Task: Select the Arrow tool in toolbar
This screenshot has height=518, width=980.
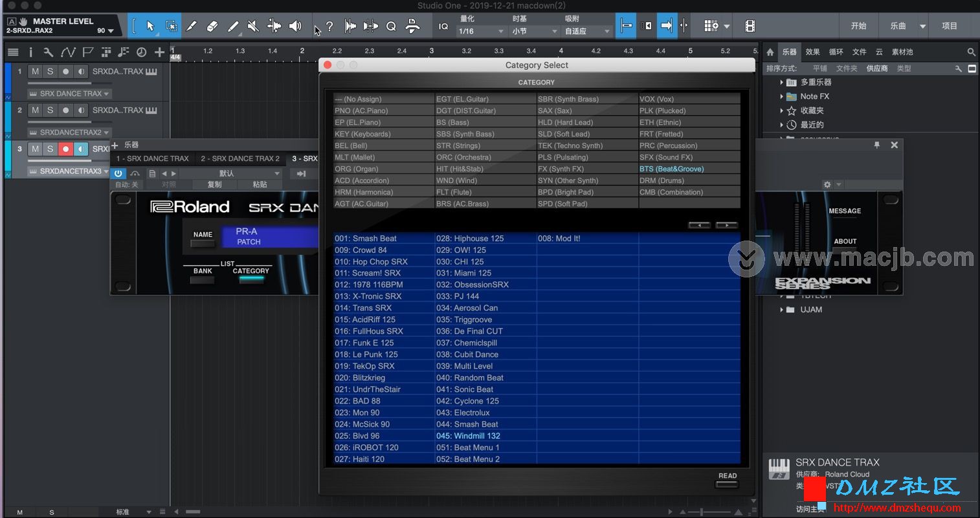Action: [x=150, y=26]
